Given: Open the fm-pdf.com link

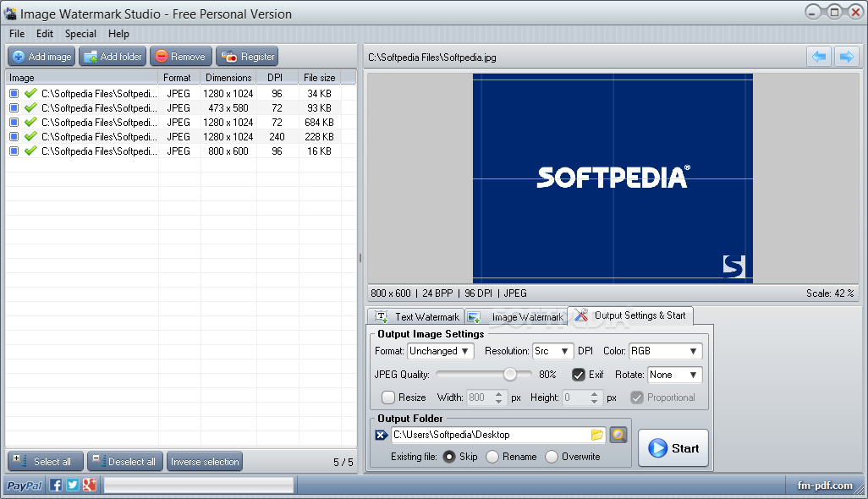Looking at the screenshot, I should point(825,485).
